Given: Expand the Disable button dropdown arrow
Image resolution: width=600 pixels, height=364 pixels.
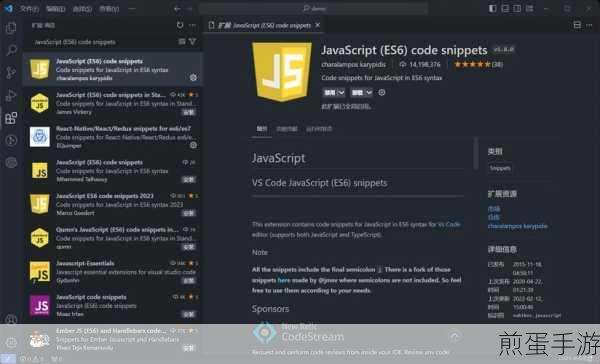Looking at the screenshot, I should click(x=341, y=93).
